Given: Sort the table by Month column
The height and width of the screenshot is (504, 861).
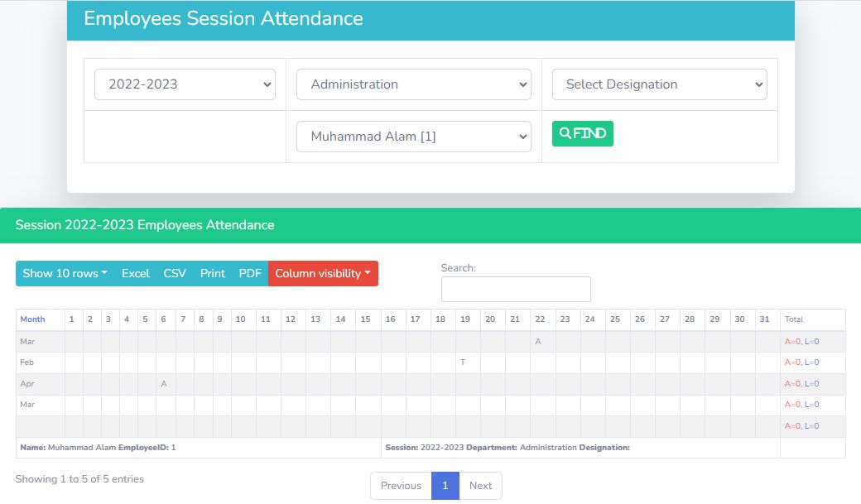Looking at the screenshot, I should point(33,319).
